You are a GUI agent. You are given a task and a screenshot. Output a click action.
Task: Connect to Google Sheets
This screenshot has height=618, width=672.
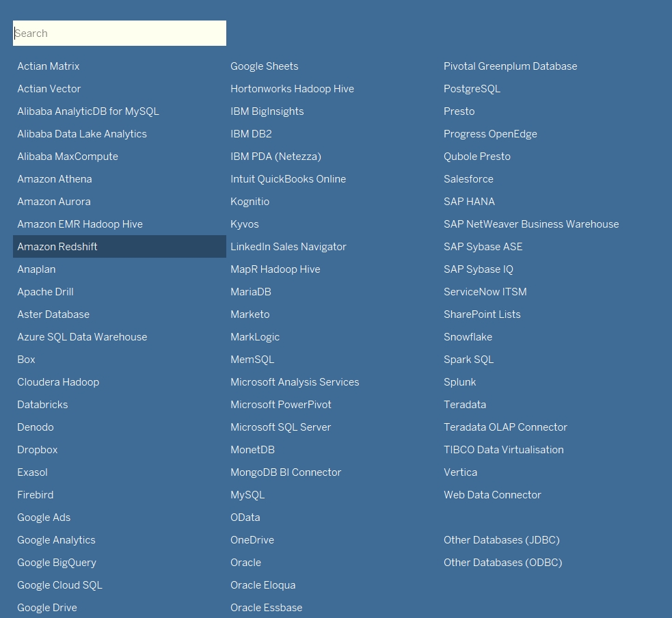click(265, 66)
